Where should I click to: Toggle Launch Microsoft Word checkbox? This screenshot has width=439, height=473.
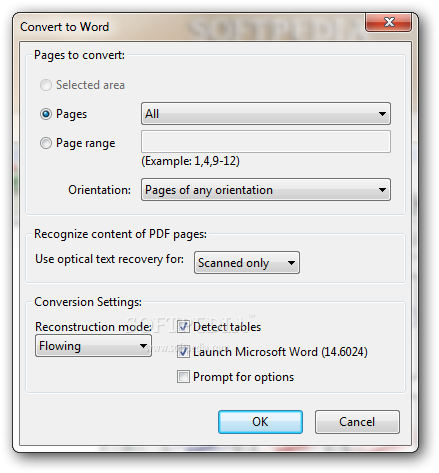pyautogui.click(x=183, y=352)
